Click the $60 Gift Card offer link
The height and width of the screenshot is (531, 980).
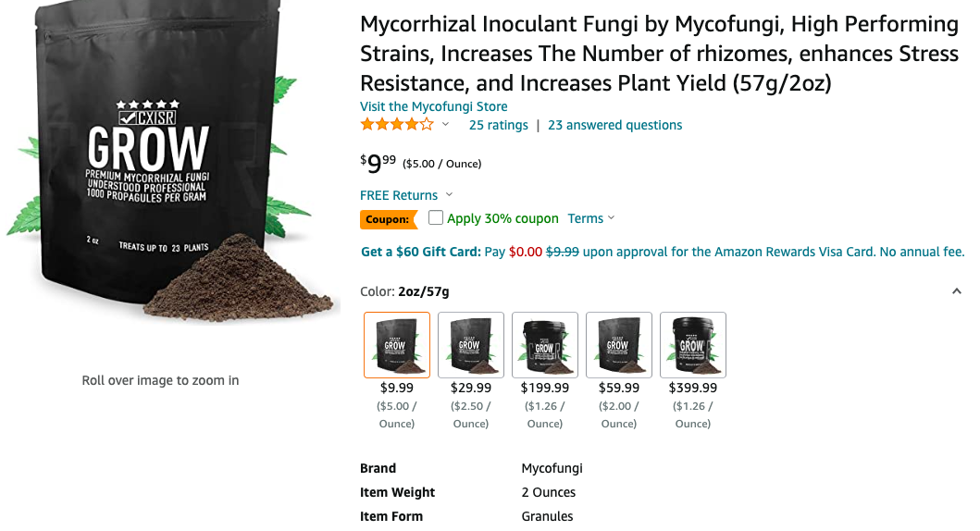(420, 252)
